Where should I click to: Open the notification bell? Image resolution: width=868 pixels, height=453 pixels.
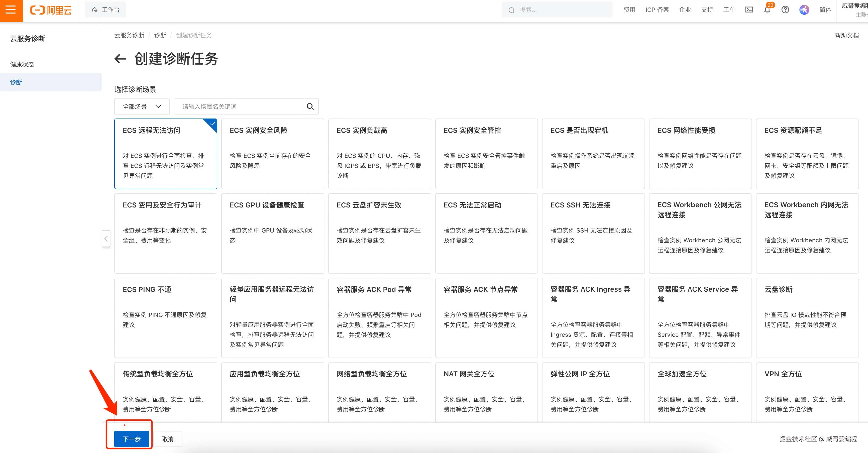pyautogui.click(x=767, y=10)
